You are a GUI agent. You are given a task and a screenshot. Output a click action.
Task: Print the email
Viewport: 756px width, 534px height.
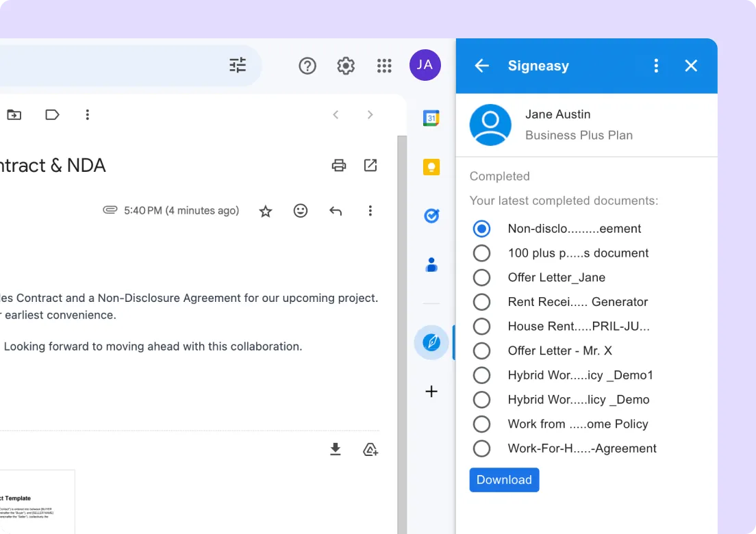pyautogui.click(x=339, y=165)
